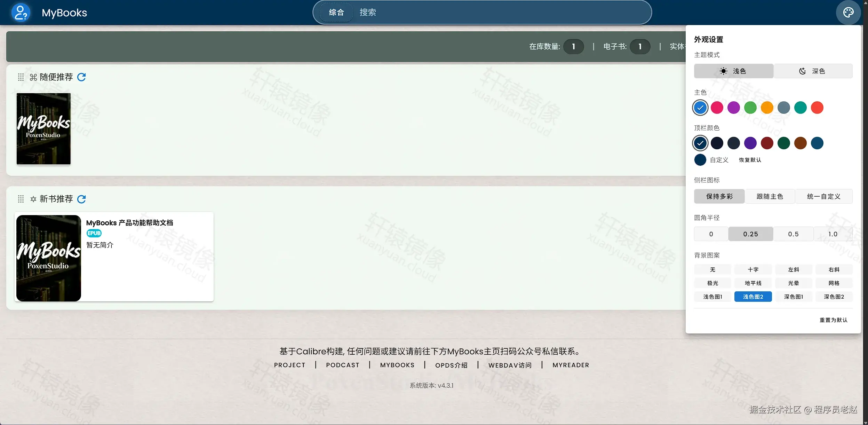This screenshot has width=868, height=425.
Task: Set corner radius to 0.5
Action: click(793, 234)
